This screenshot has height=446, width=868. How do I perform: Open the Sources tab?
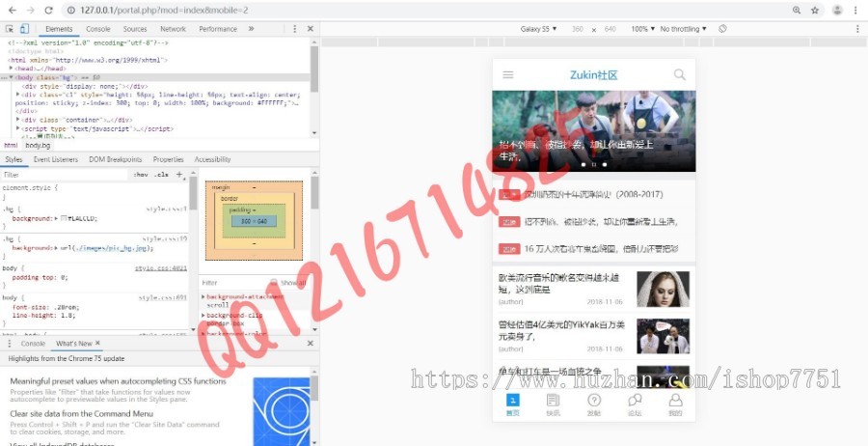[134, 29]
